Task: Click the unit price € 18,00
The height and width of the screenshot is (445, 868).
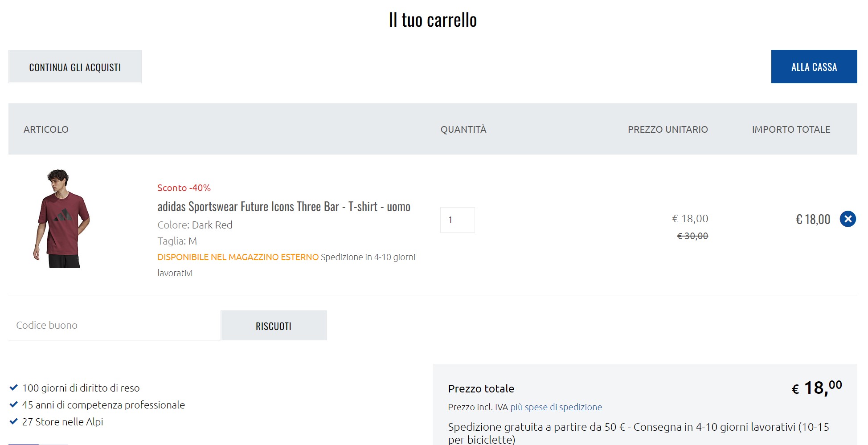Action: pyautogui.click(x=690, y=219)
